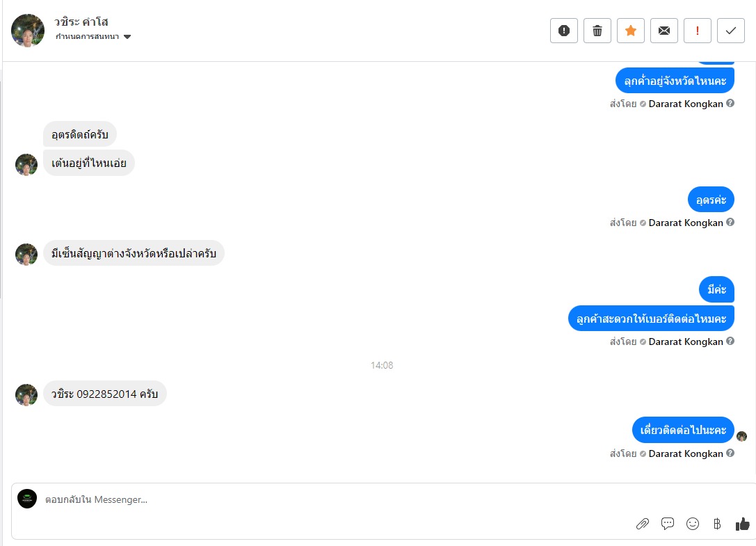Select the message containing phone number 0922852014
Viewport: 756px width, 546px height.
click(x=104, y=394)
